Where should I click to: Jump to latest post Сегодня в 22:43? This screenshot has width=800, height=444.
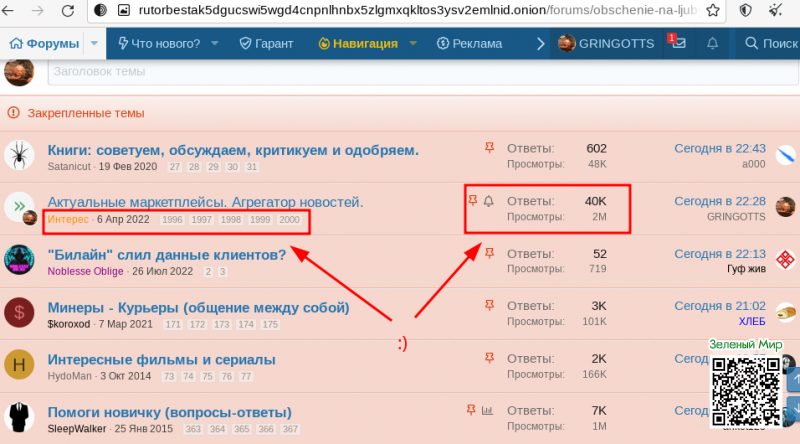(x=719, y=148)
